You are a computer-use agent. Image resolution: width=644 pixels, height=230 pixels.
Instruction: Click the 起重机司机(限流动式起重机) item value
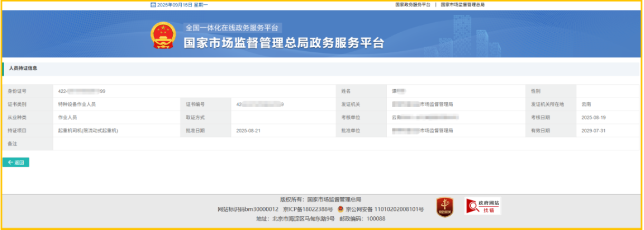(x=87, y=130)
